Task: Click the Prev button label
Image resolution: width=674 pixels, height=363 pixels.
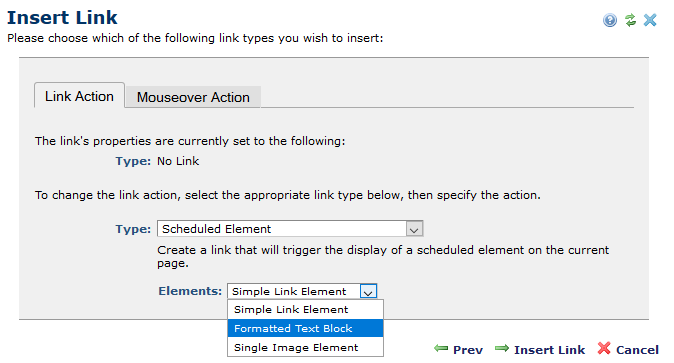Action: [x=468, y=350]
